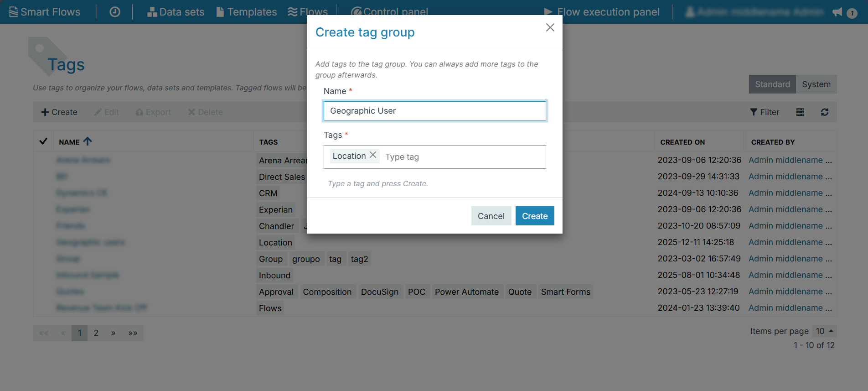Switch to the System tab
The height and width of the screenshot is (391, 868).
(x=816, y=84)
